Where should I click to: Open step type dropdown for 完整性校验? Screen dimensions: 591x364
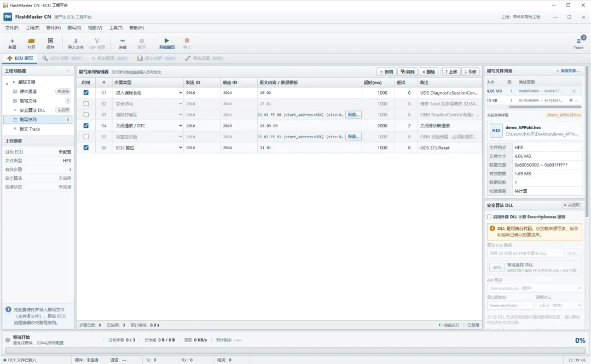[180, 137]
